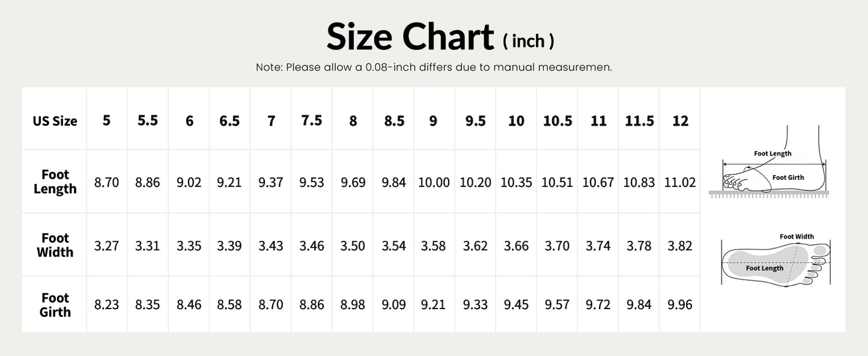Viewport: 868px width, 356px height.
Task: Select the US Size row header
Action: point(55,121)
